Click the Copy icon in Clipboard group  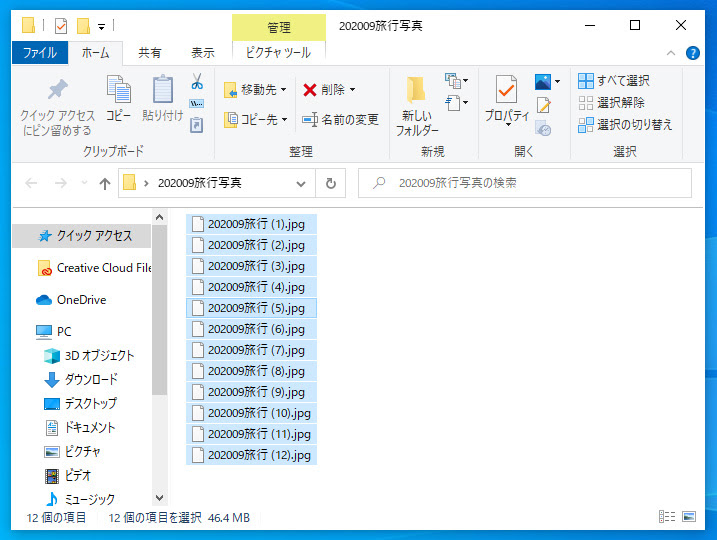(118, 89)
